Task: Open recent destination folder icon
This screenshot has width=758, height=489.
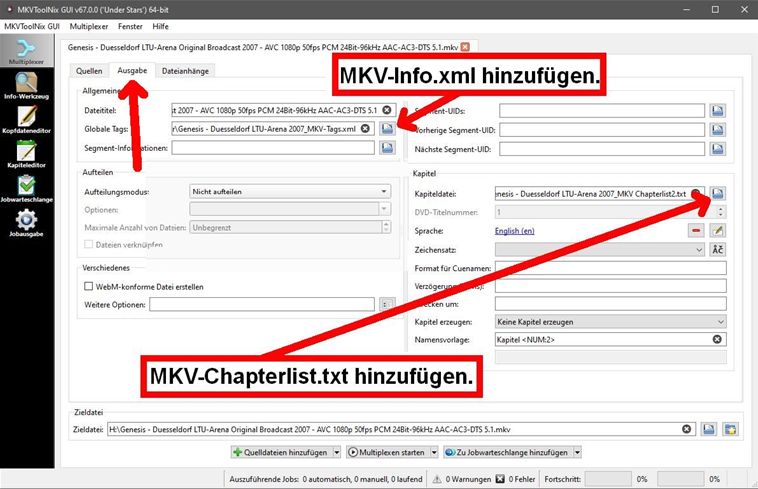Action: 730,429
